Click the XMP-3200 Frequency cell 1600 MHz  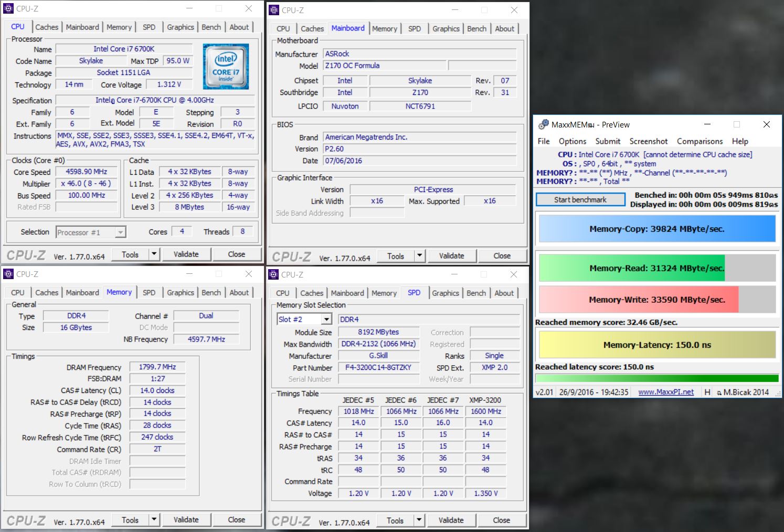pyautogui.click(x=485, y=411)
